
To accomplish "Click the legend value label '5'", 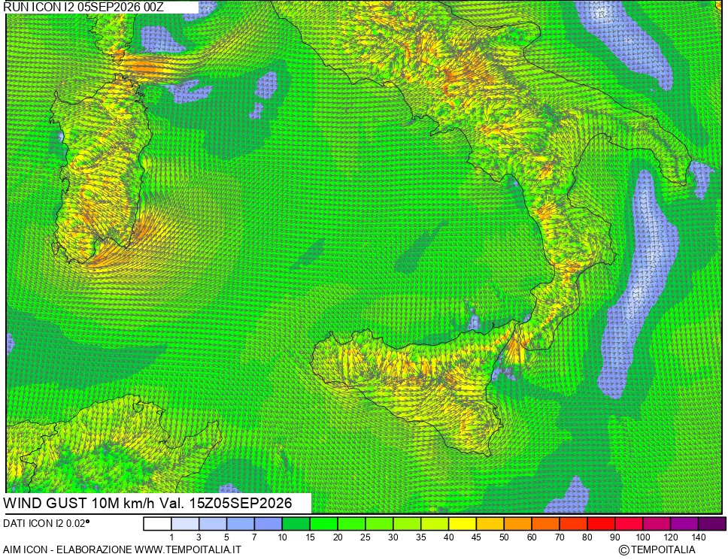I will (226, 537).
